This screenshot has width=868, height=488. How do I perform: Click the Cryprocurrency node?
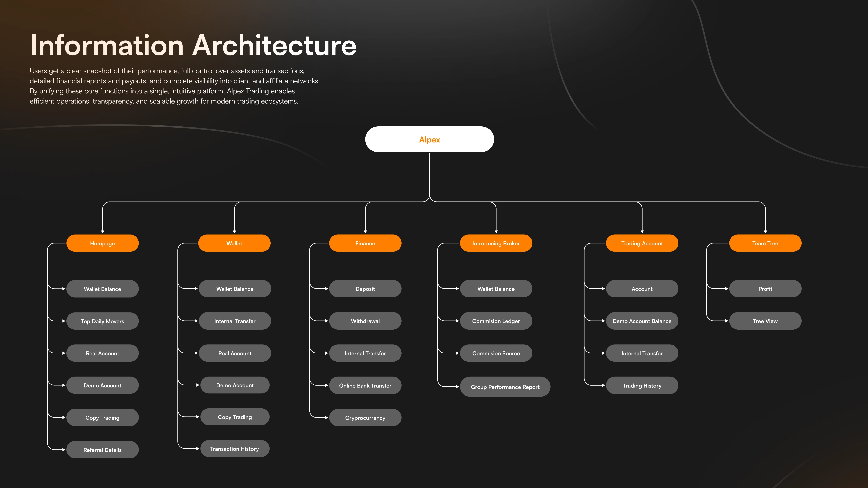(365, 418)
